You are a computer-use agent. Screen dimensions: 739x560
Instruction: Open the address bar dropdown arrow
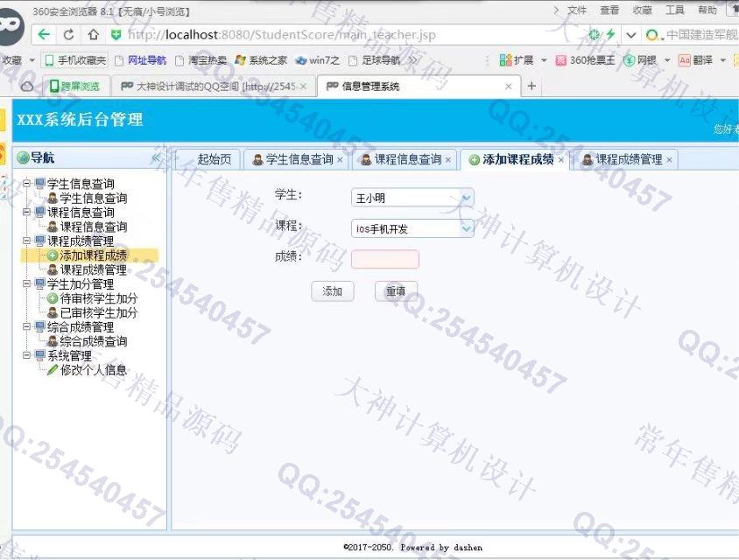coord(630,35)
